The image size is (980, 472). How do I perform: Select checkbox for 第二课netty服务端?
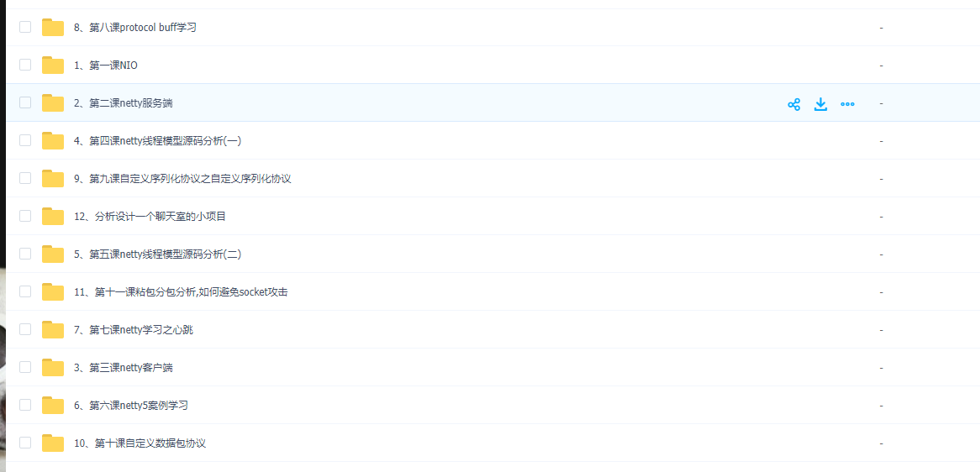[25, 102]
